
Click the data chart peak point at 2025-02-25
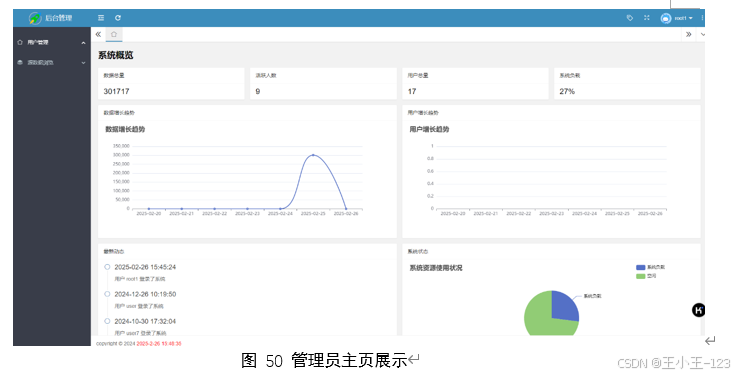(x=313, y=155)
